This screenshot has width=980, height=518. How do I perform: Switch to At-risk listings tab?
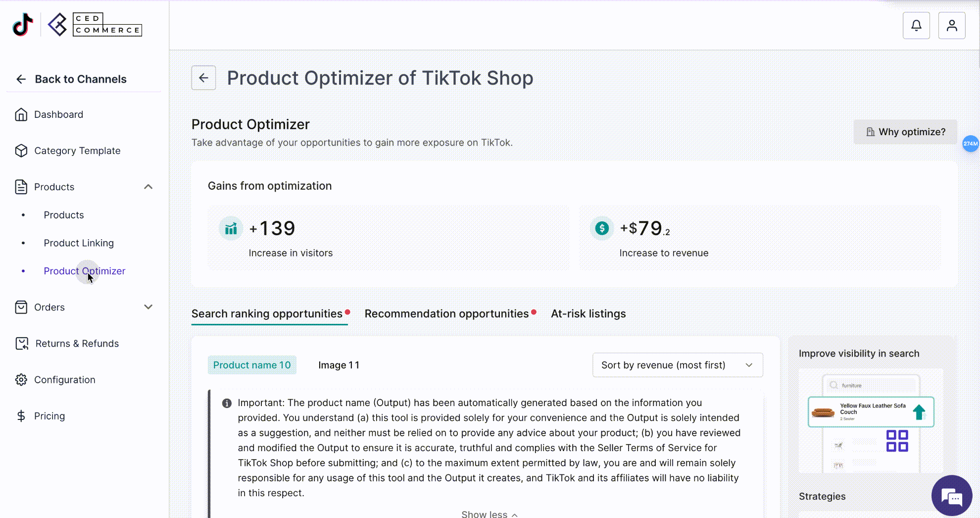(x=588, y=313)
